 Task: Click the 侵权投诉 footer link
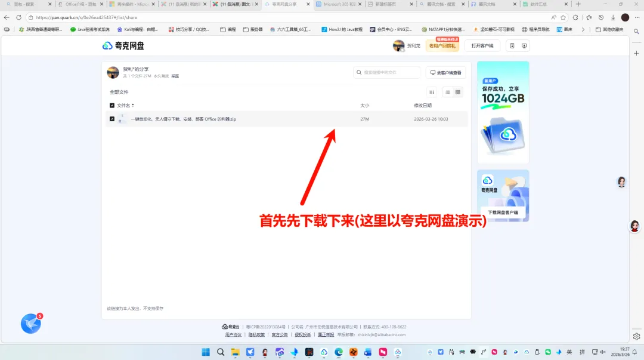coord(303,335)
